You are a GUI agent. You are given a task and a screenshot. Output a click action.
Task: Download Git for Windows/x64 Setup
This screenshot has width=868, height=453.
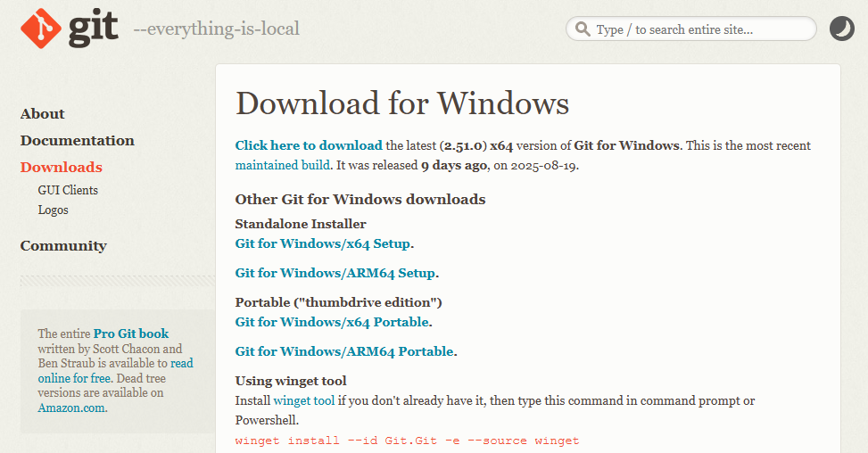(x=323, y=244)
